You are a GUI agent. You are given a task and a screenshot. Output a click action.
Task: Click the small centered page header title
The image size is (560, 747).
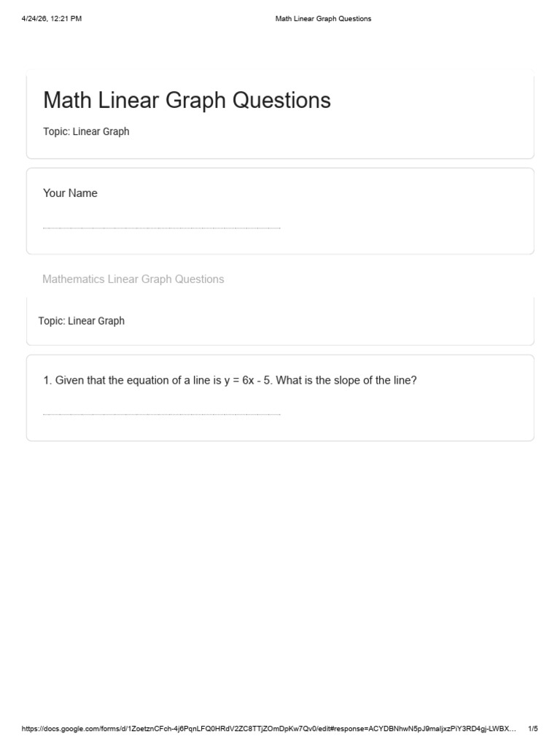click(x=323, y=18)
